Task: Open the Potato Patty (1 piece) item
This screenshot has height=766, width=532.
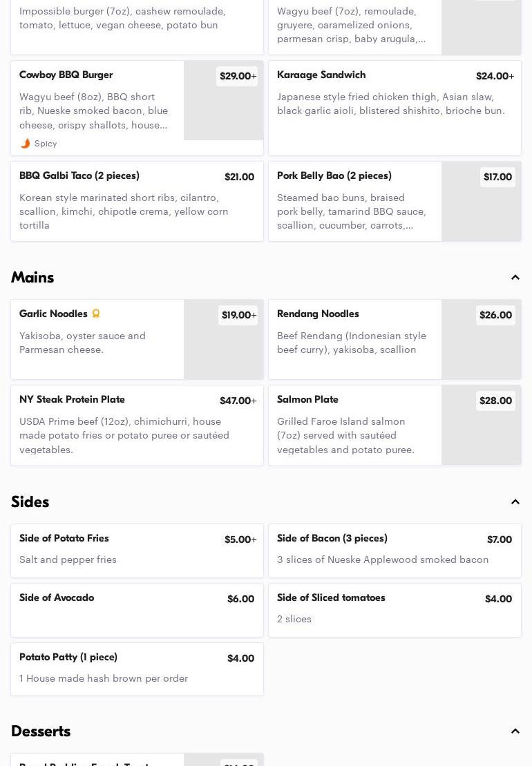Action: [x=137, y=669]
